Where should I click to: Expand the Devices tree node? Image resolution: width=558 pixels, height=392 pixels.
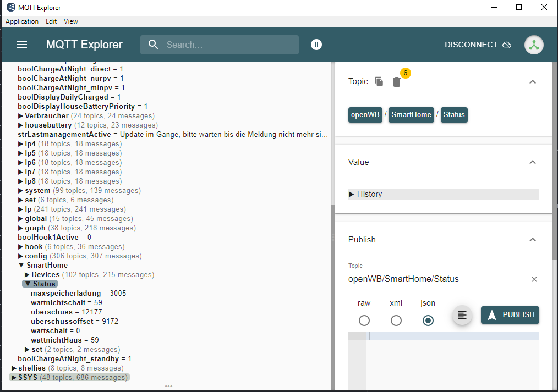coord(28,275)
